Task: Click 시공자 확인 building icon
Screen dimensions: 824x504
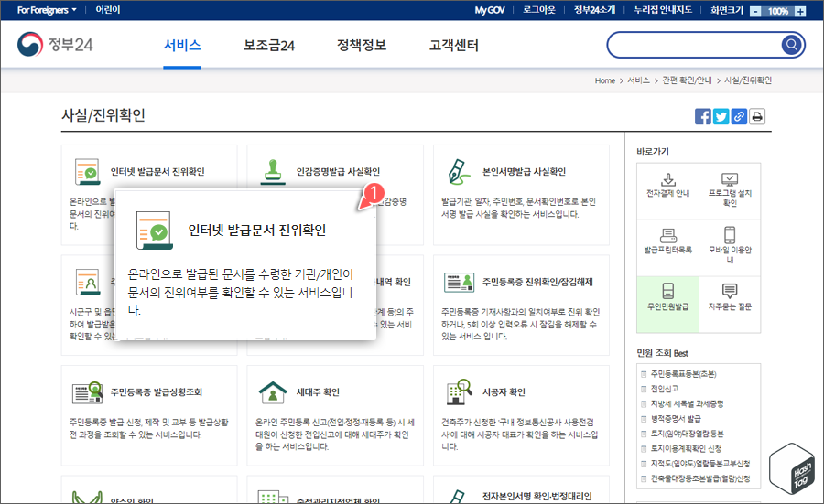Action: tap(460, 392)
